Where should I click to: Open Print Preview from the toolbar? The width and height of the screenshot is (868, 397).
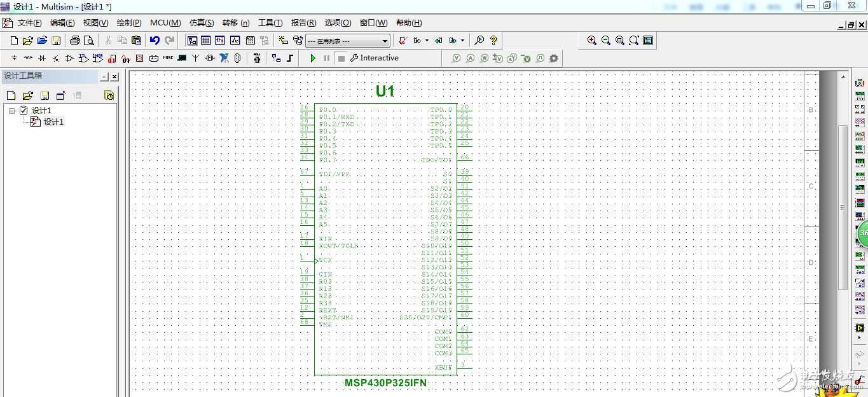tap(88, 41)
